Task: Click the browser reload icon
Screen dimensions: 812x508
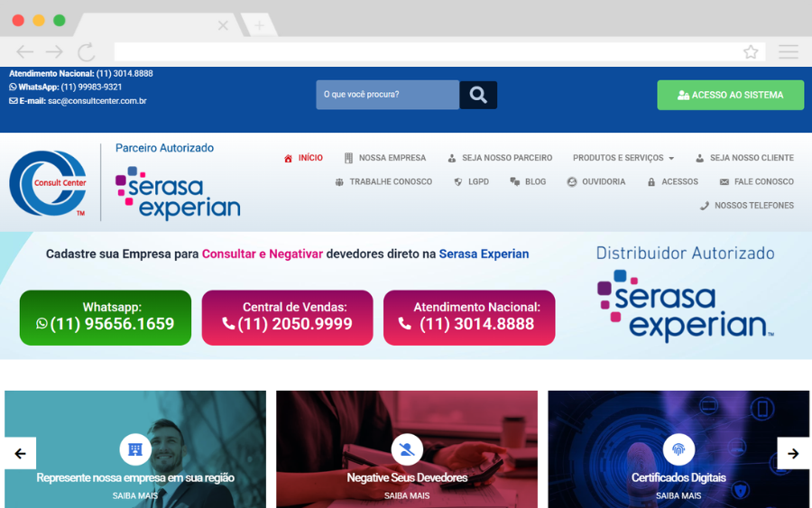Action: [x=87, y=51]
